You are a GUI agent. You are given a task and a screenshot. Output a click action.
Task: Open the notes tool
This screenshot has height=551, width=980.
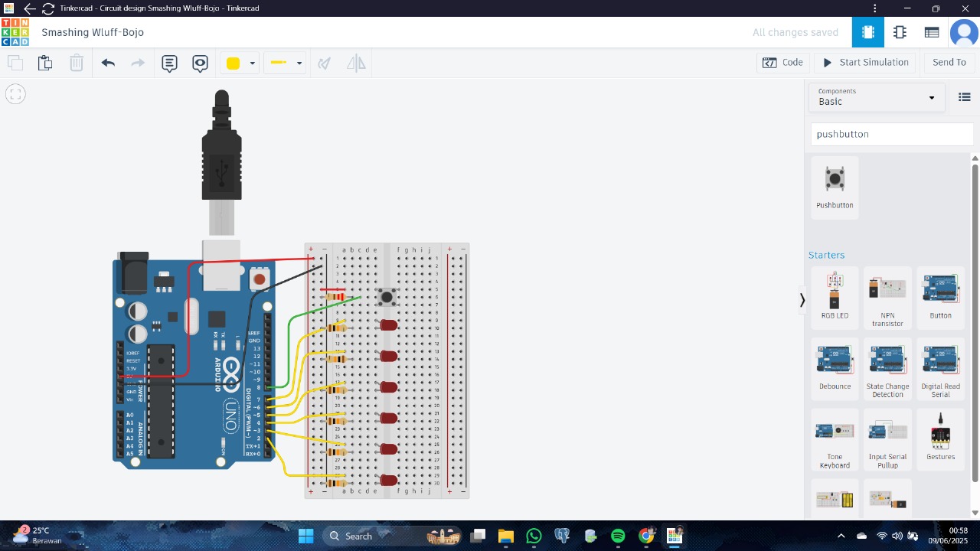(x=169, y=63)
